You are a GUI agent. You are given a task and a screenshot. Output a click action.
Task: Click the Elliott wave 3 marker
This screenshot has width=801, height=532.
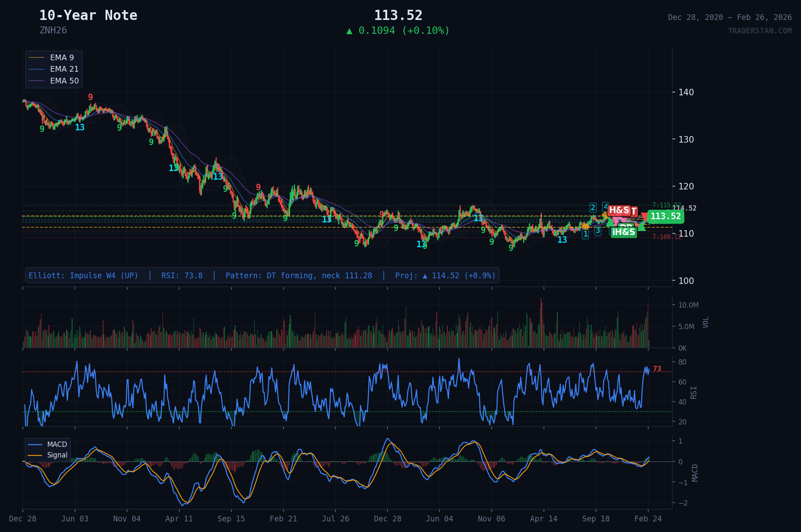coord(598,231)
